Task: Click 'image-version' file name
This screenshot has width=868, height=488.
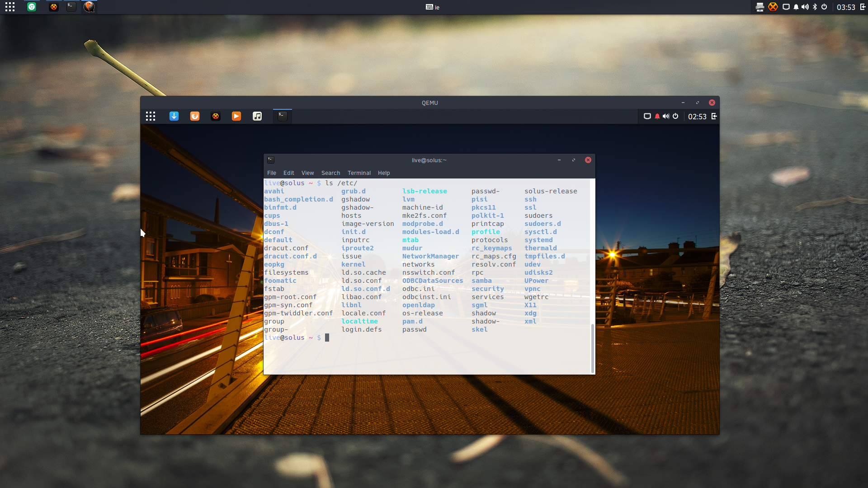Action: click(368, 224)
